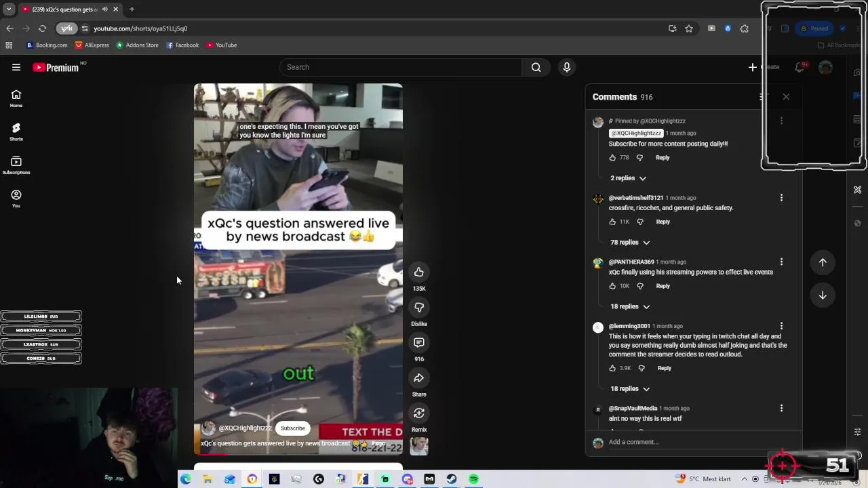Like the pinned comment with 778 likes
The image size is (868, 488).
click(612, 157)
